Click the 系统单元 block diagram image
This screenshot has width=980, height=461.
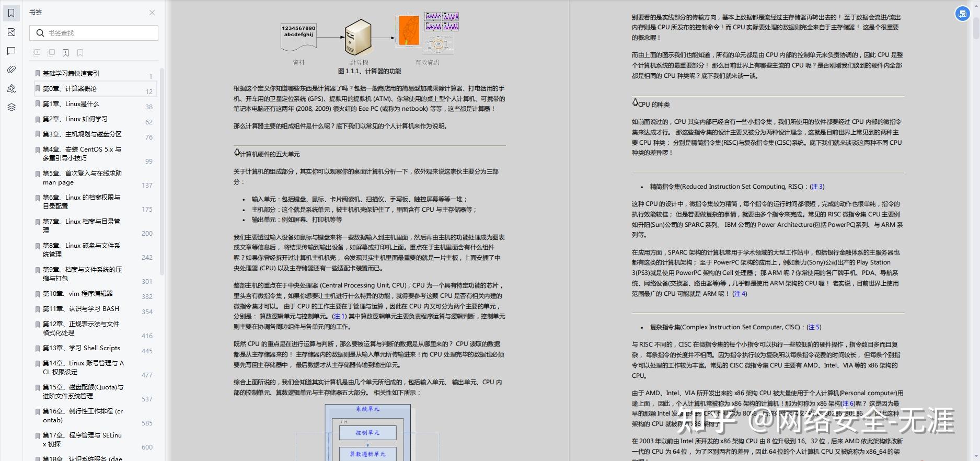367,432
